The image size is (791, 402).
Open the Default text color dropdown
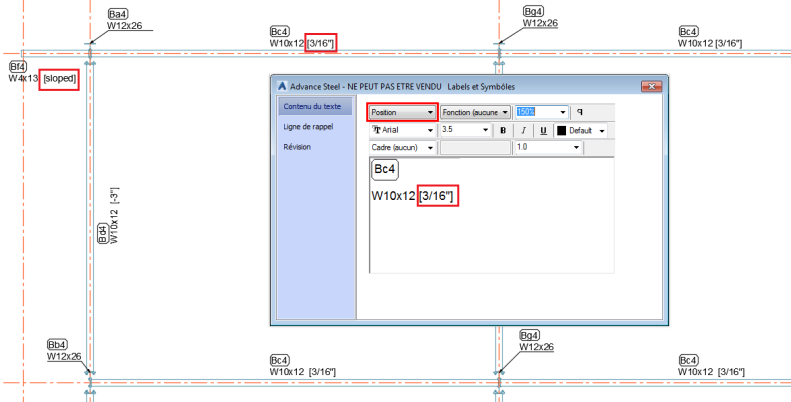pyautogui.click(x=581, y=131)
